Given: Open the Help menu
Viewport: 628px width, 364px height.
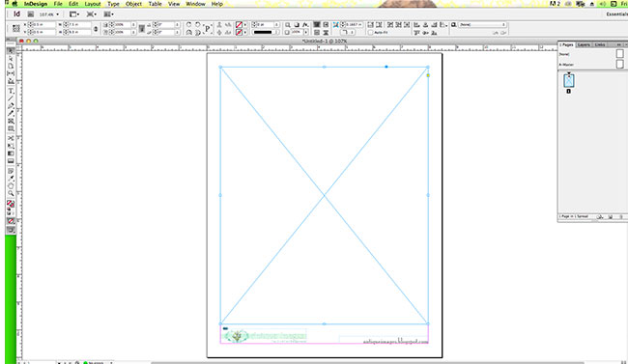Looking at the screenshot, I should (x=217, y=4).
